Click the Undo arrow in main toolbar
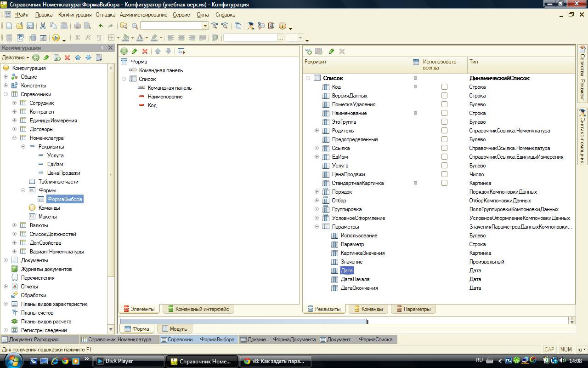This screenshot has width=588, height=368. (x=101, y=26)
